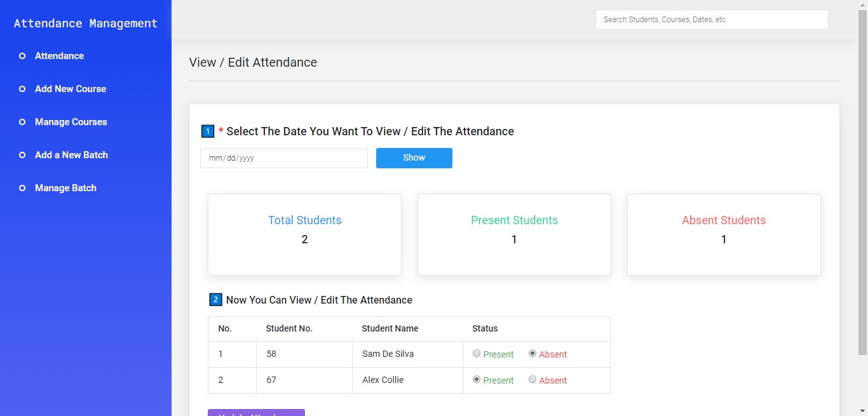This screenshot has height=416, width=868.
Task: Mark Alex Collie as Absent
Action: click(532, 380)
